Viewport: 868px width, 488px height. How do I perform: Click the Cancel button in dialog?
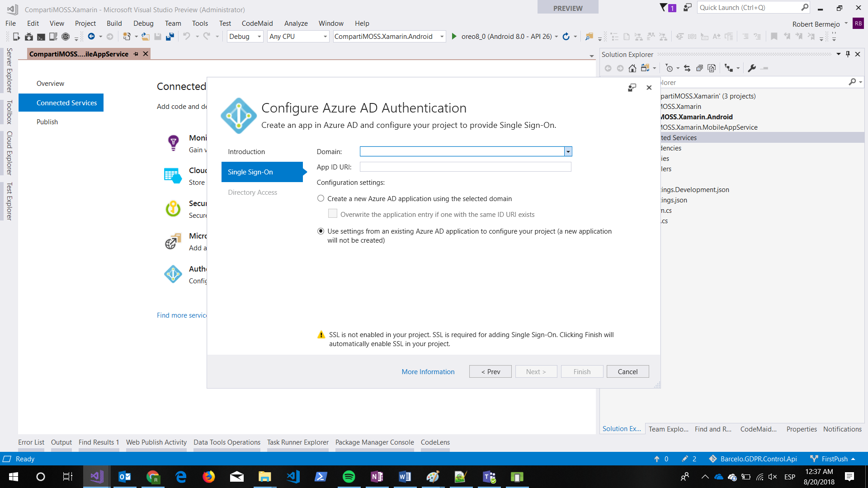627,371
